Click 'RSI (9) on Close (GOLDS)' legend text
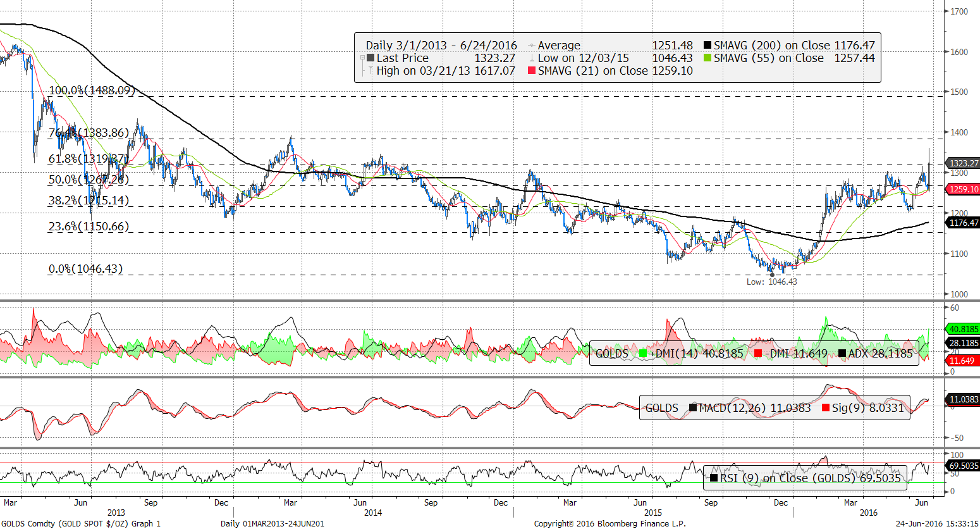The width and height of the screenshot is (980, 529). point(788,478)
